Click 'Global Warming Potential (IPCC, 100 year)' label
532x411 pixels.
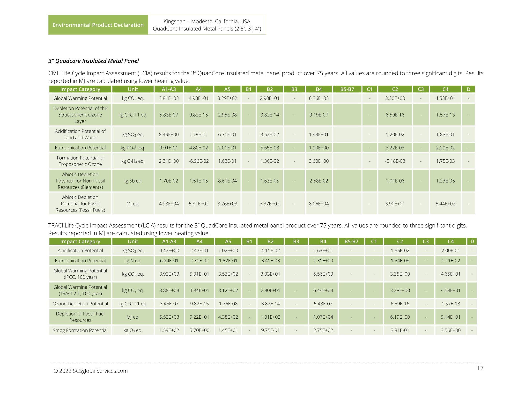80,274
